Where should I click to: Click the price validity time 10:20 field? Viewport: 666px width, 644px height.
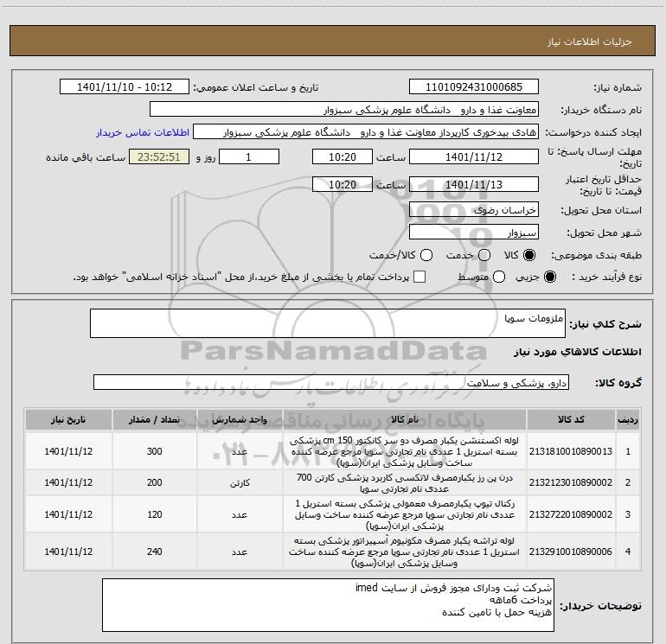tap(343, 184)
